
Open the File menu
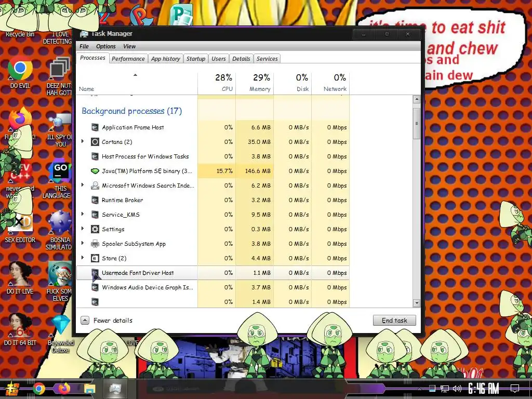coord(84,46)
